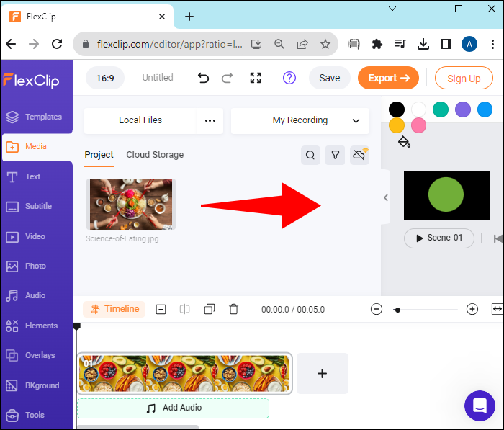Image resolution: width=504 pixels, height=430 pixels.
Task: Click the Sign Up button
Action: (x=464, y=78)
